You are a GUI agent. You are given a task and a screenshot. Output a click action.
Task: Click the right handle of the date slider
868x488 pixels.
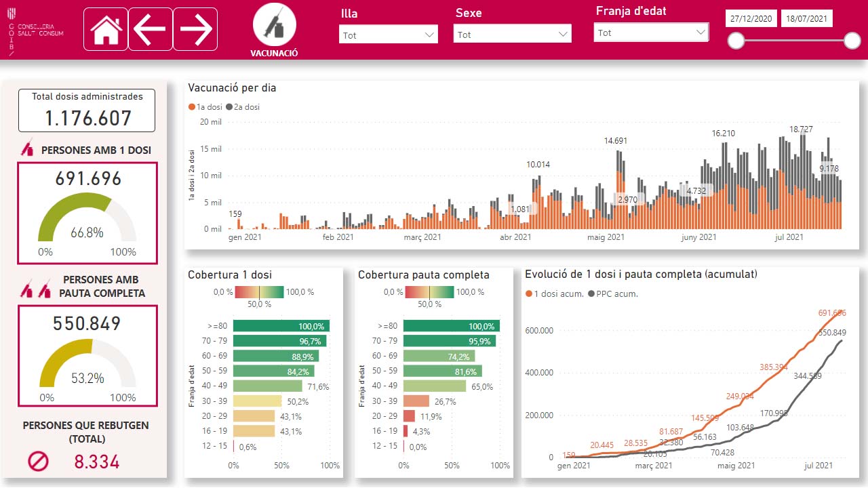(x=852, y=42)
